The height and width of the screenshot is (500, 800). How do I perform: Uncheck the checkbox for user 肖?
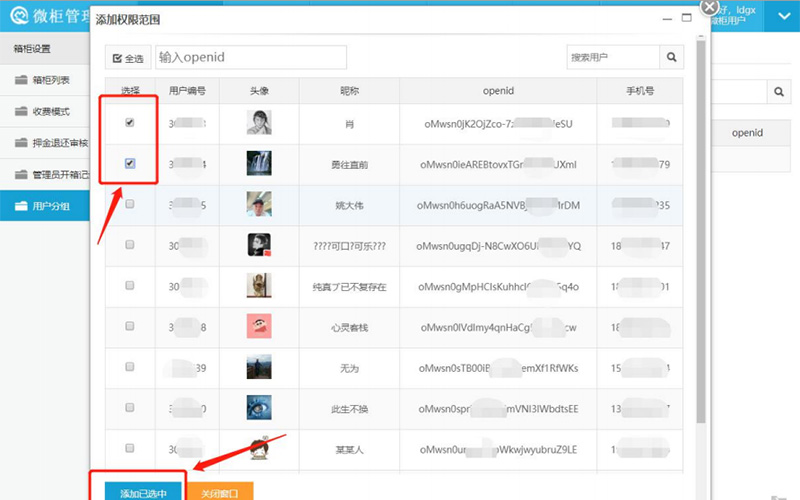(130, 123)
